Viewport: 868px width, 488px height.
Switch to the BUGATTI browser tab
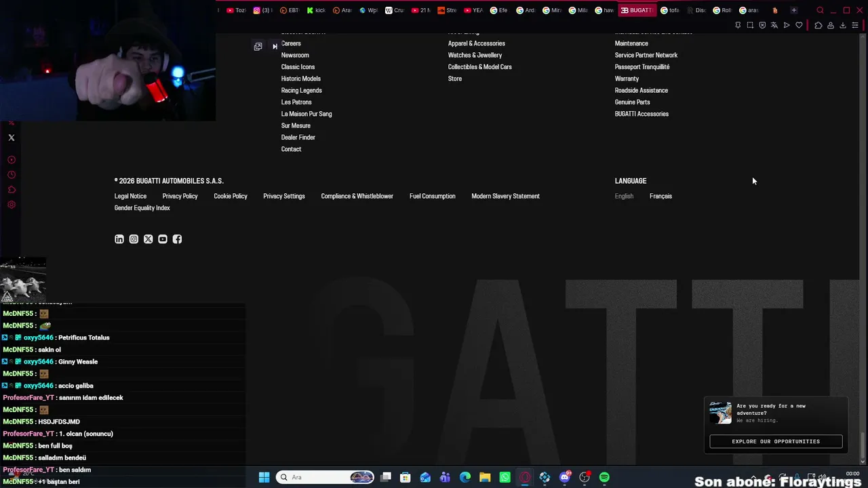coord(637,10)
